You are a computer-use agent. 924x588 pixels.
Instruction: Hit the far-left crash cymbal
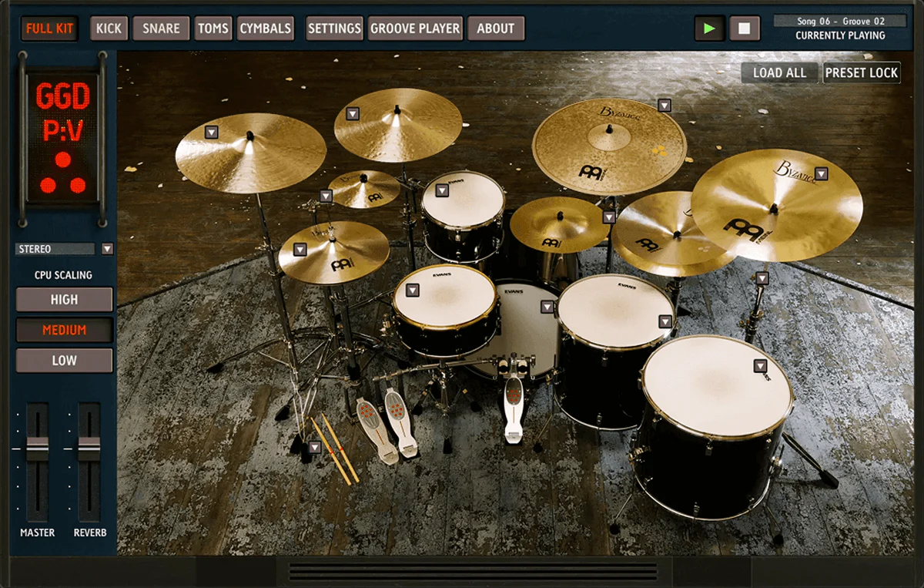250,152
